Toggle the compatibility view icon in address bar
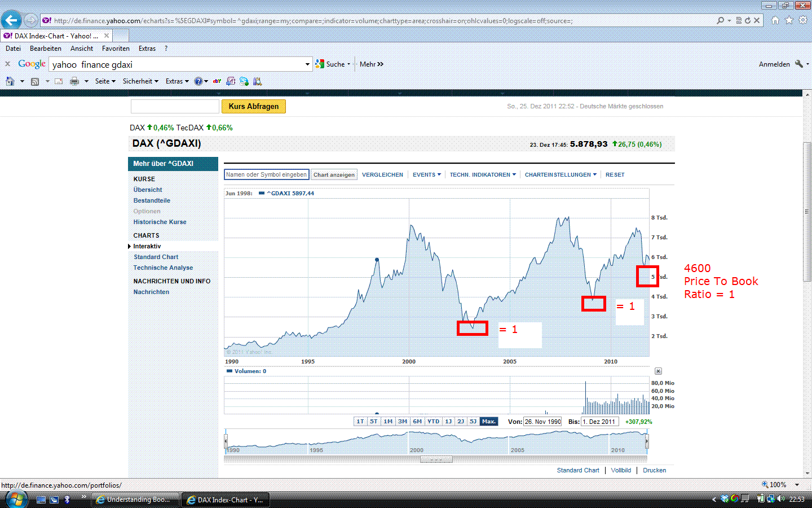The height and width of the screenshot is (508, 812). pyautogui.click(x=739, y=20)
